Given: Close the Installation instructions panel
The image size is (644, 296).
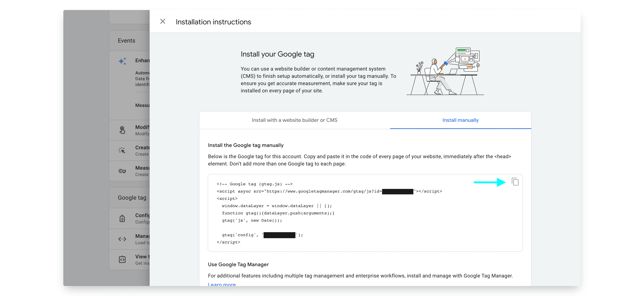Looking at the screenshot, I should tap(163, 21).
